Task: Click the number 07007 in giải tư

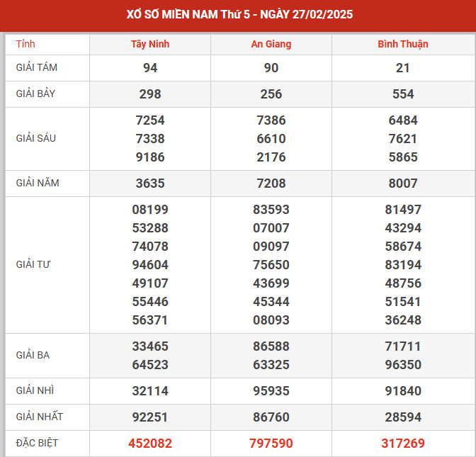Action: (x=271, y=228)
